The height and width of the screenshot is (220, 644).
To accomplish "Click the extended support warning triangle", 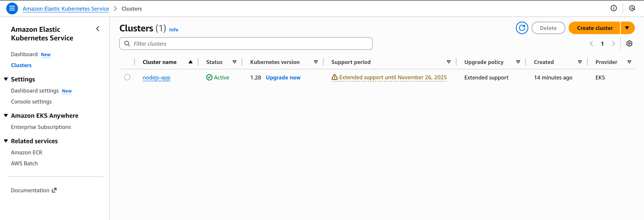I will (334, 77).
